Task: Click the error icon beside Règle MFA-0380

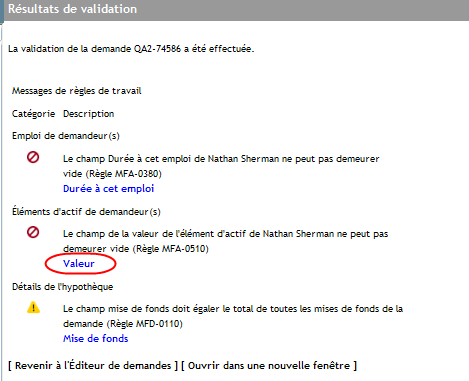Action: coord(33,157)
